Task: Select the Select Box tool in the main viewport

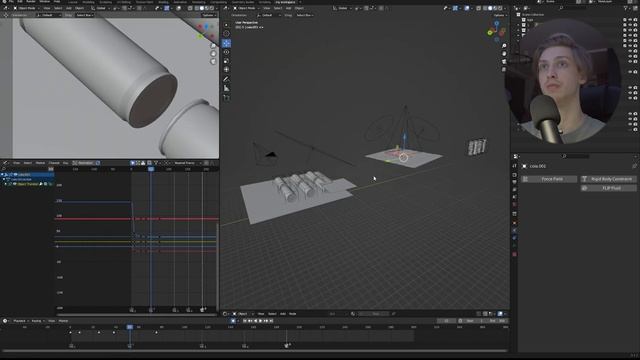Action: (227, 25)
